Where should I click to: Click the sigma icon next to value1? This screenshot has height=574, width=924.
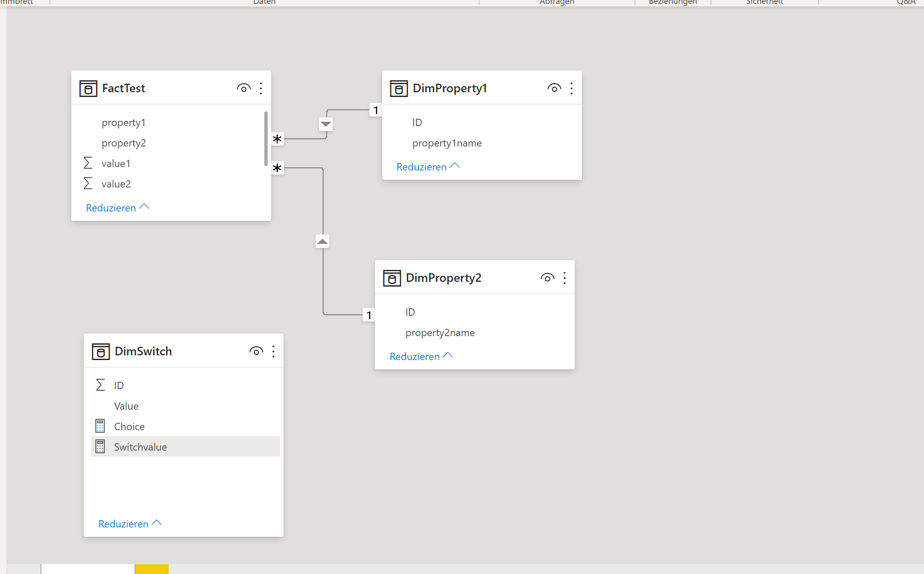coord(88,163)
